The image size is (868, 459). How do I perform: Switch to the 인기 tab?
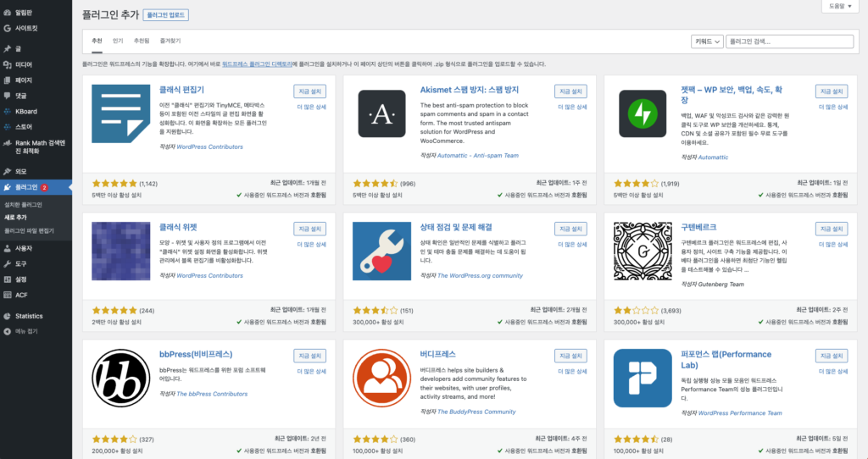click(x=118, y=41)
